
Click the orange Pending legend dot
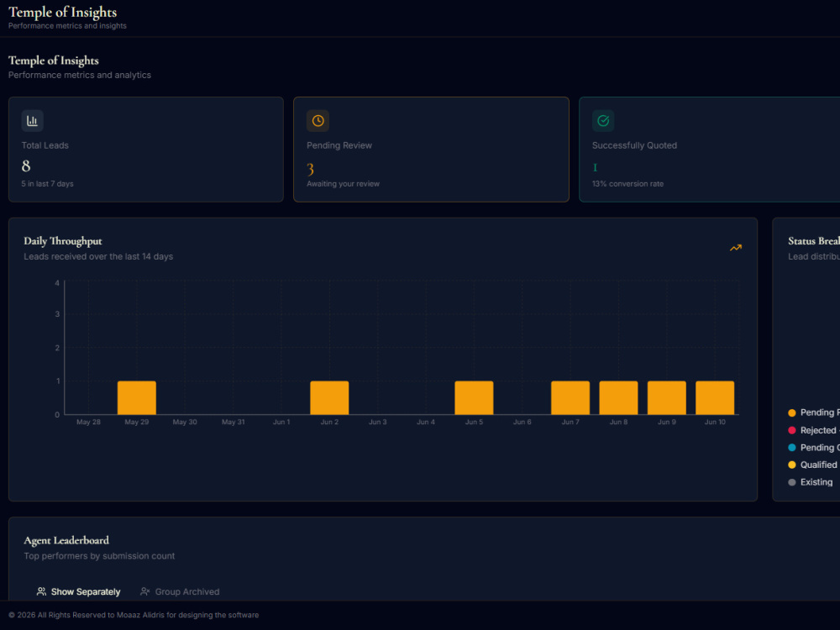[792, 412]
